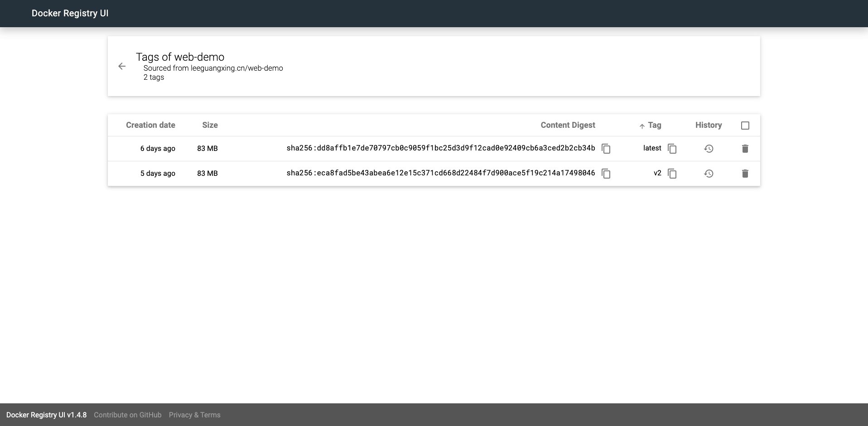Copy the content digest of v2 tag
The height and width of the screenshot is (426, 868).
pos(606,174)
